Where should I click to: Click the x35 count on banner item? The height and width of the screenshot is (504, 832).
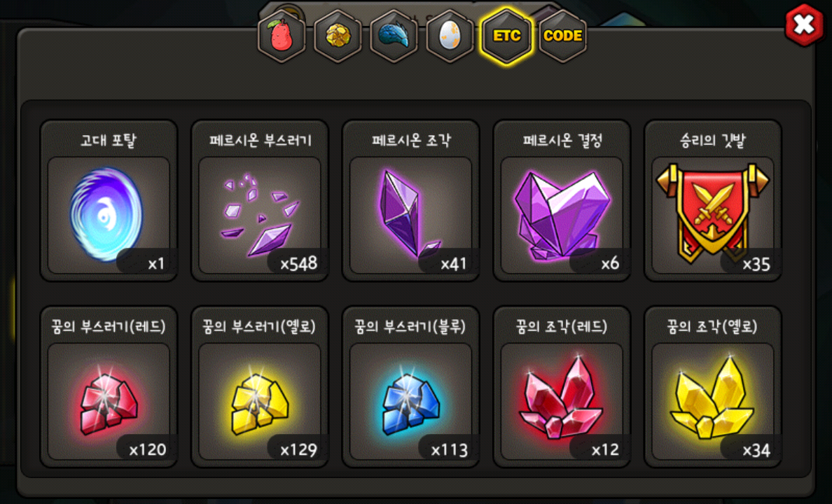coord(756,264)
